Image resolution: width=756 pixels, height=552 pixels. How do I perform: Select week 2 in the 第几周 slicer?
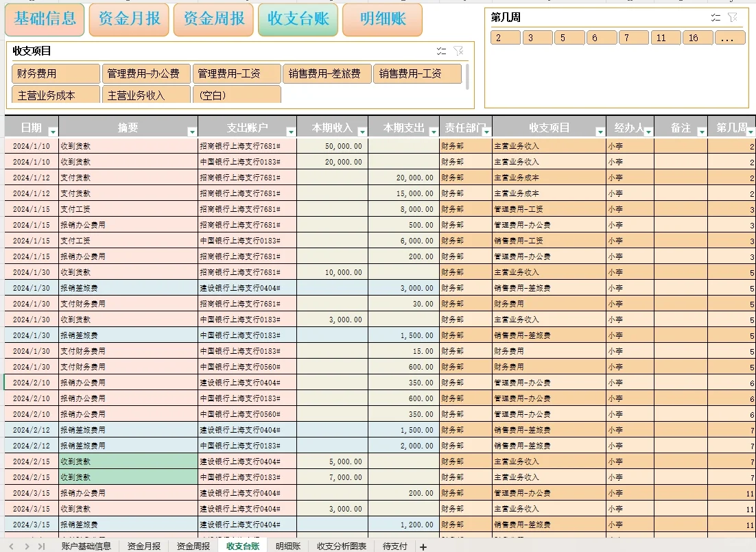[x=506, y=38]
